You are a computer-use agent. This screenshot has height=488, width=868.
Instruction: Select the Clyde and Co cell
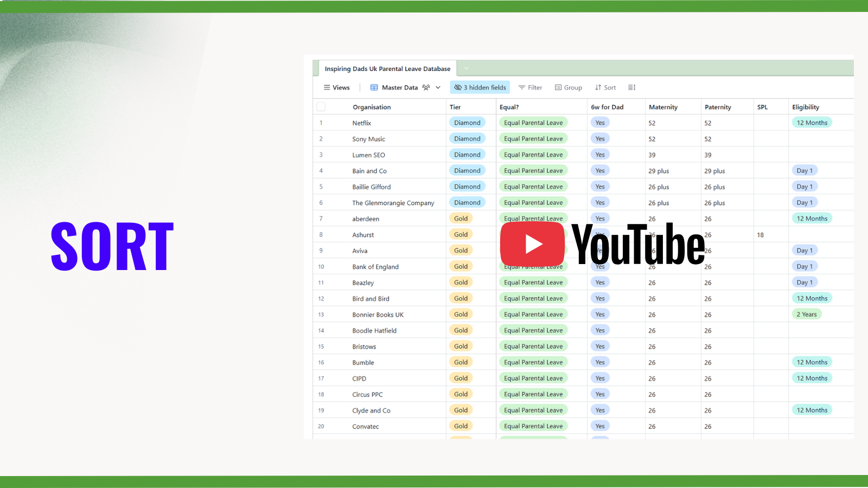pyautogui.click(x=371, y=411)
